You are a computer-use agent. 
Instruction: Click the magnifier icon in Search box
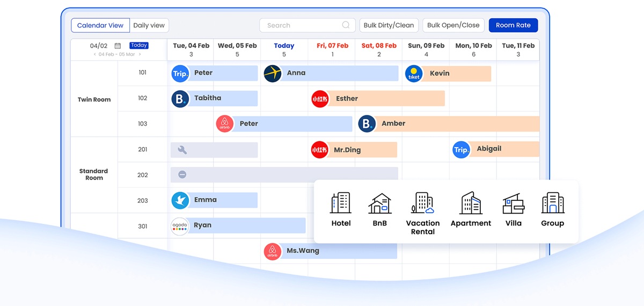(x=346, y=25)
